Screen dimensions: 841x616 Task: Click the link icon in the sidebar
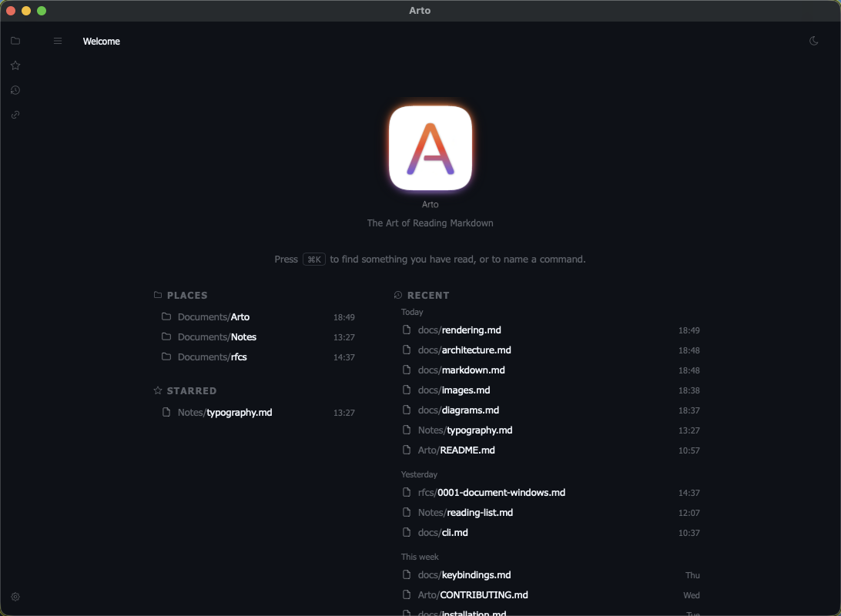tap(15, 115)
